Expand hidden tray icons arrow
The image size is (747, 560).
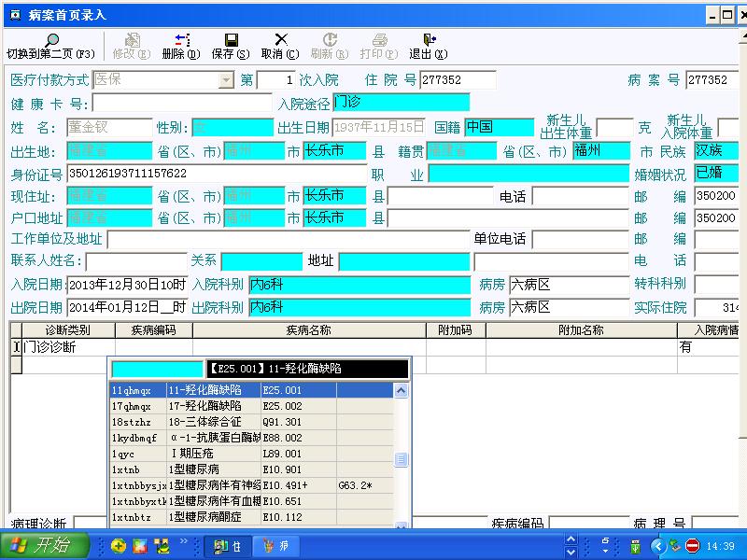coord(658,546)
